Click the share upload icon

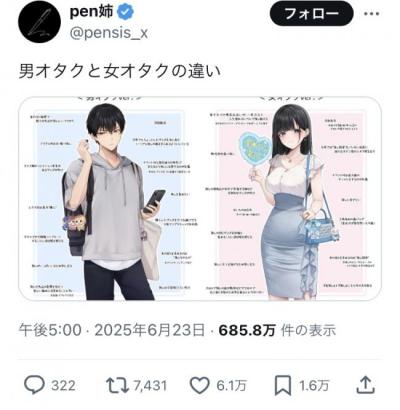[366, 385]
